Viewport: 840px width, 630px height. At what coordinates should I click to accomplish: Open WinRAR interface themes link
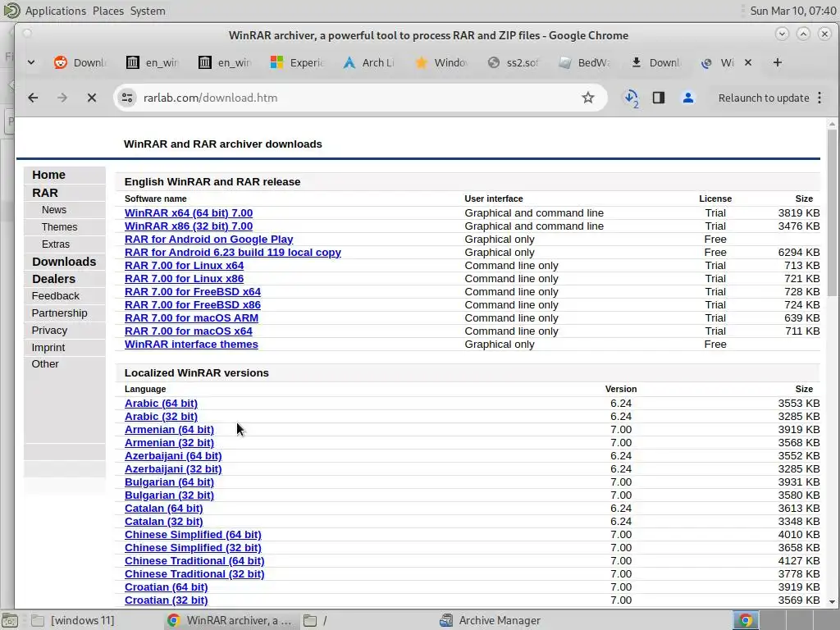191,344
